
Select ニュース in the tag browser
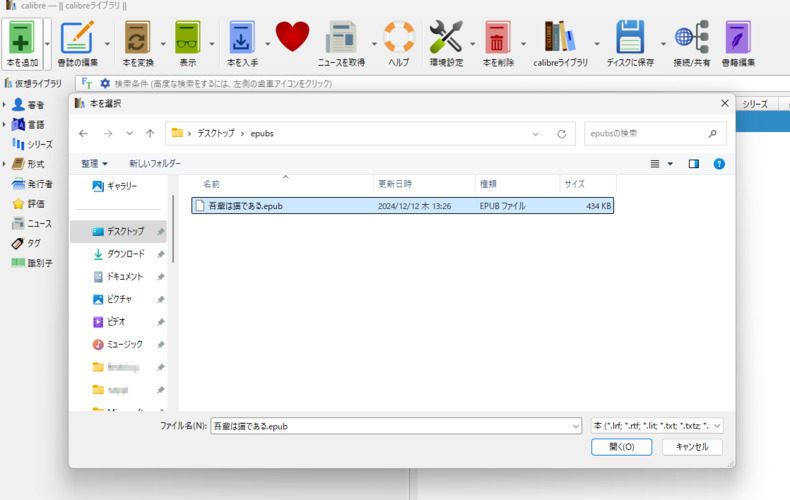[32, 223]
